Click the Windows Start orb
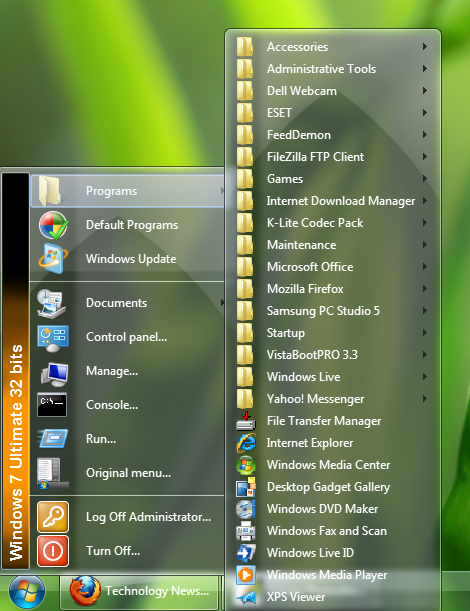This screenshot has height=611, width=470. [27, 592]
